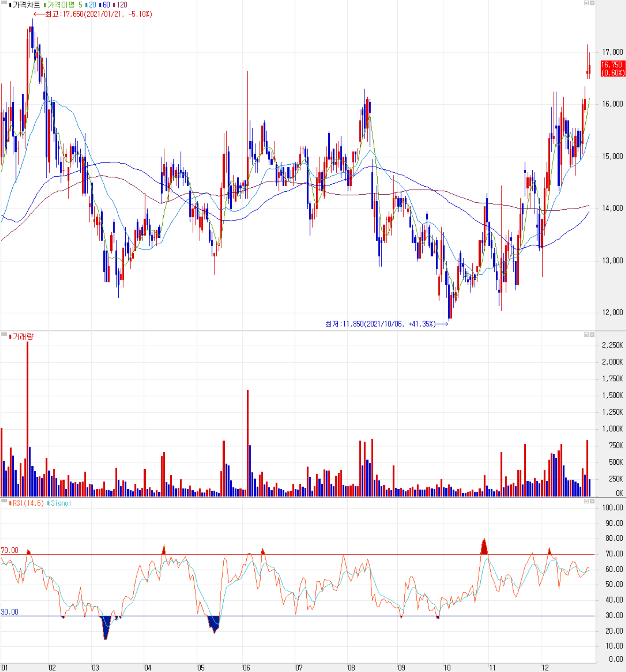Click the 30.00 RSI oversold line label
Viewport: 626px width, 672px height.
pyautogui.click(x=10, y=612)
